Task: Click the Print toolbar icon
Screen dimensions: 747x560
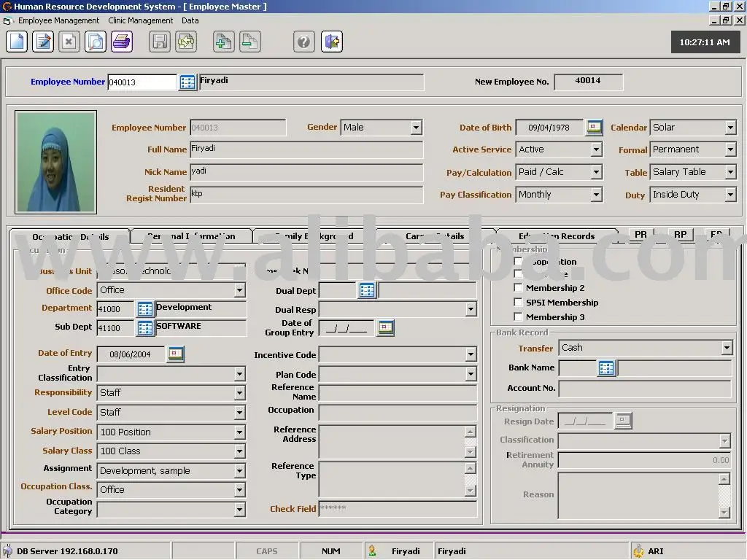Action: click(x=122, y=42)
